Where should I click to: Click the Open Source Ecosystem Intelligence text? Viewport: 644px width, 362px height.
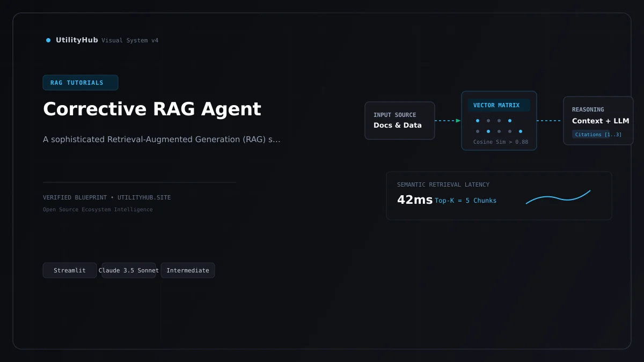[x=98, y=210]
